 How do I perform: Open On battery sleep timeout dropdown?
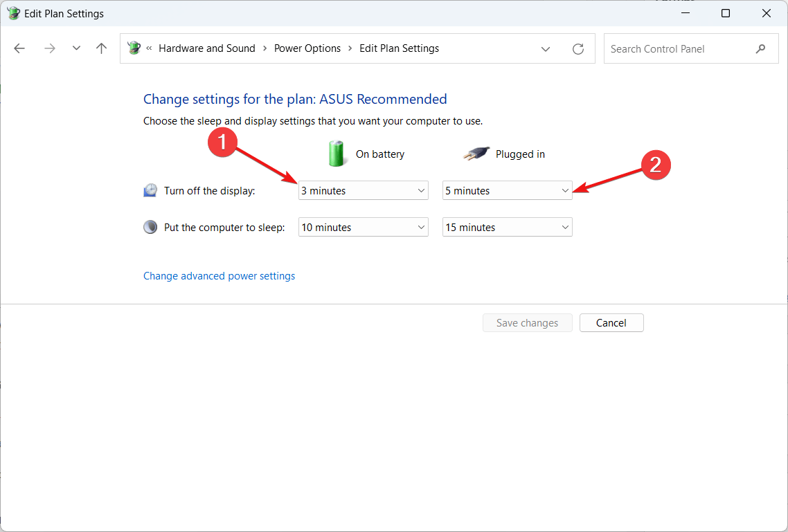(364, 228)
